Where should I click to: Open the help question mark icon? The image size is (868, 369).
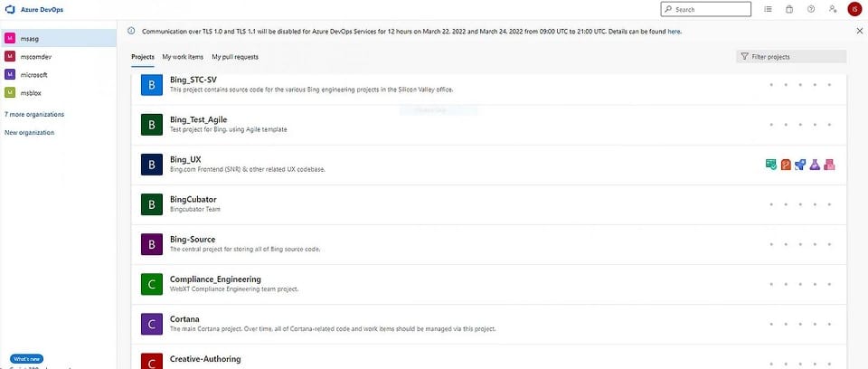tap(811, 9)
